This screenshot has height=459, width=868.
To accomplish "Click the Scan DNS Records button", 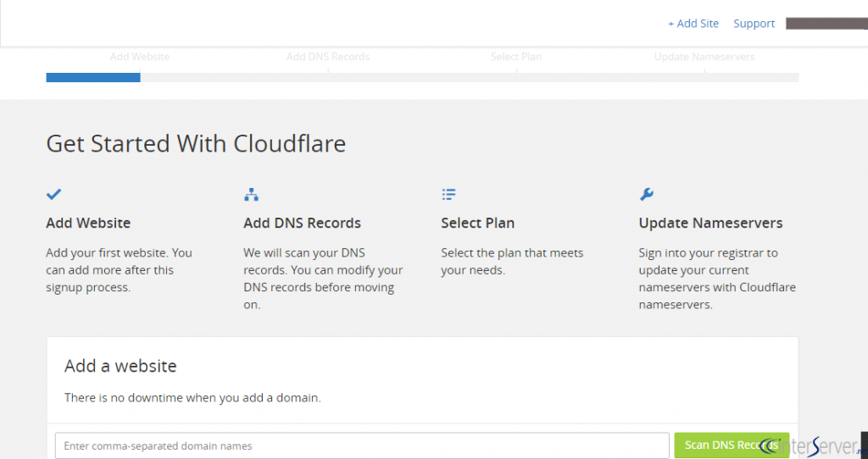I will pos(732,445).
